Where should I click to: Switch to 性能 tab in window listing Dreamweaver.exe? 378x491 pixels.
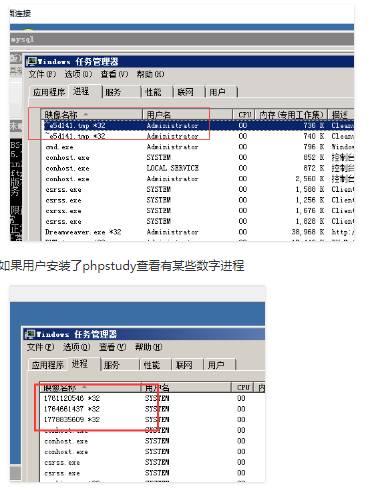pos(157,92)
